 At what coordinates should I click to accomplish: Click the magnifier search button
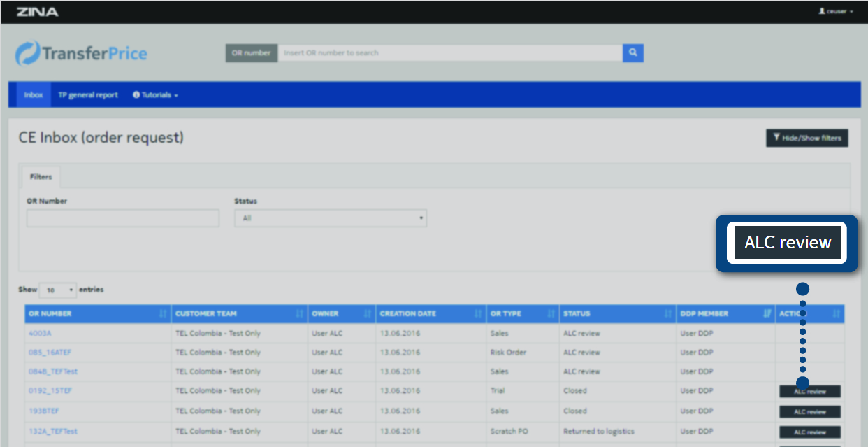click(x=632, y=53)
